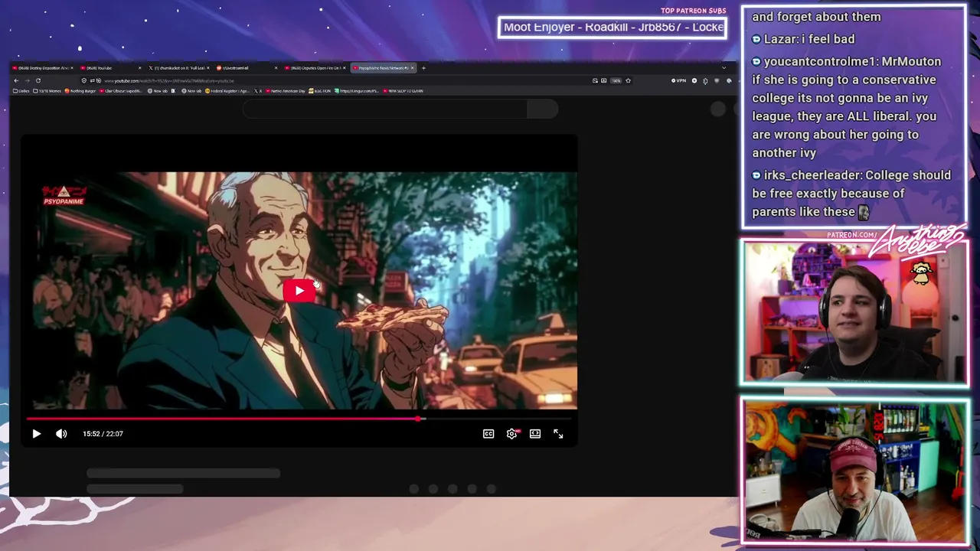Click the bottom streamer webcam feed
The width and height of the screenshot is (980, 551).
click(x=854, y=471)
